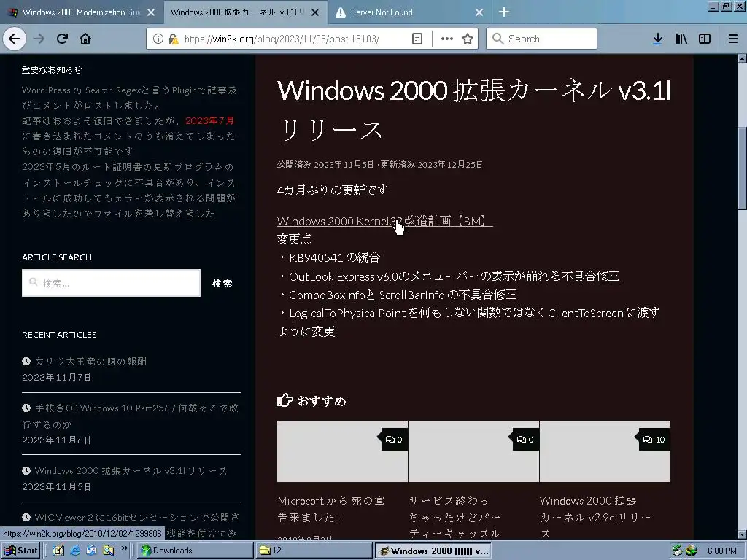The image size is (747, 560).
Task: Click the ・KB940541 の統合 line
Action: pos(329,257)
